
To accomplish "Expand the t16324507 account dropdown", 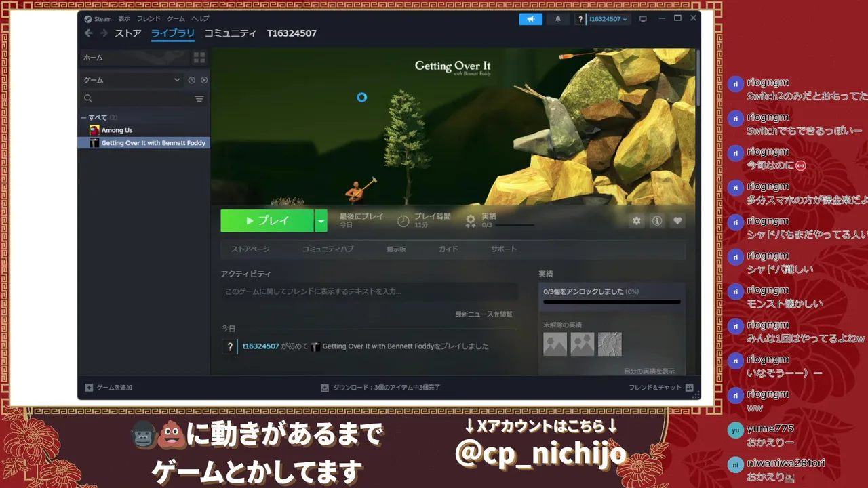I will click(608, 19).
